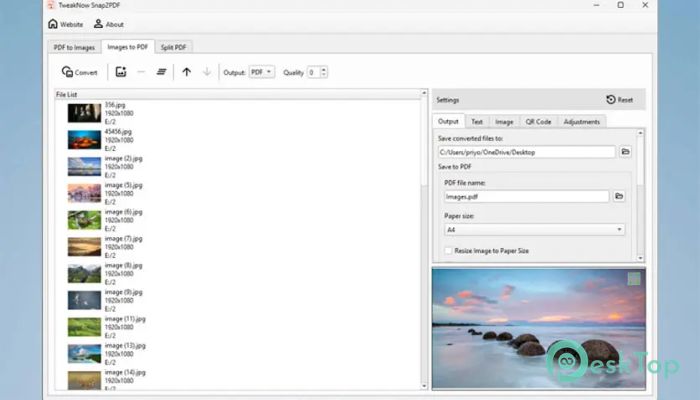
Task: Select the 45456.jpg thumbnail
Action: 84,140
